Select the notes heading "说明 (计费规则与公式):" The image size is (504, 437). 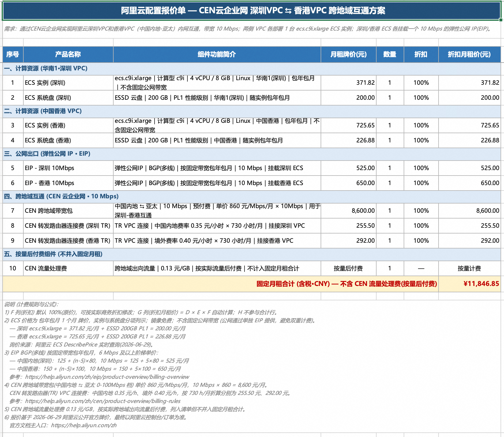(31, 304)
